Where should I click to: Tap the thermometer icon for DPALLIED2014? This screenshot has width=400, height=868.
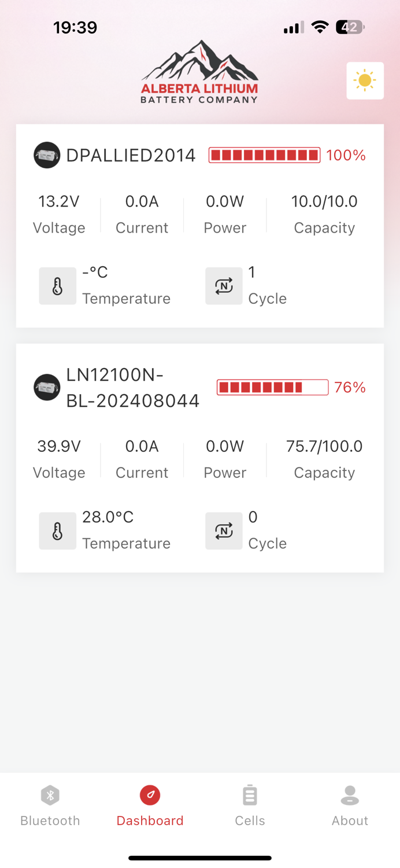click(x=57, y=285)
